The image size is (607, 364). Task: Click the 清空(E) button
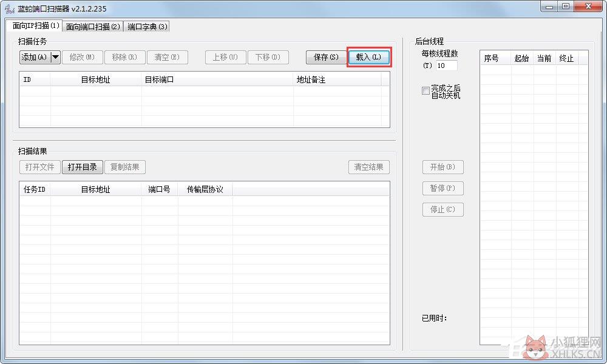point(168,57)
